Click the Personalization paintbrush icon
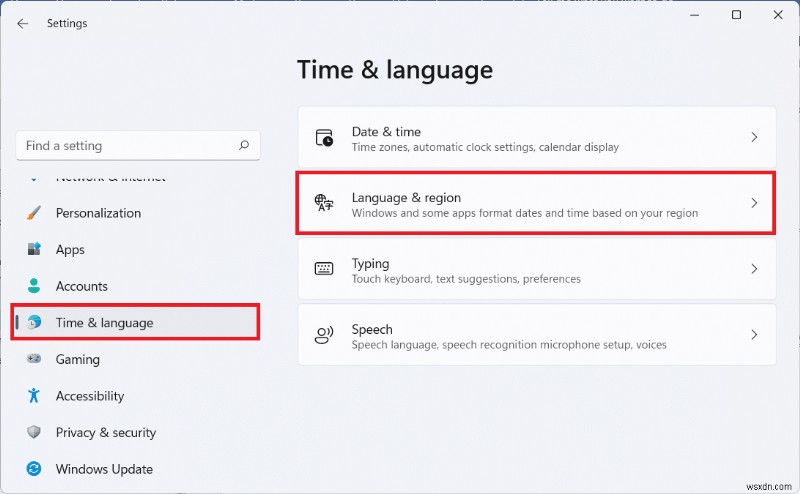The height and width of the screenshot is (494, 800). [34, 213]
